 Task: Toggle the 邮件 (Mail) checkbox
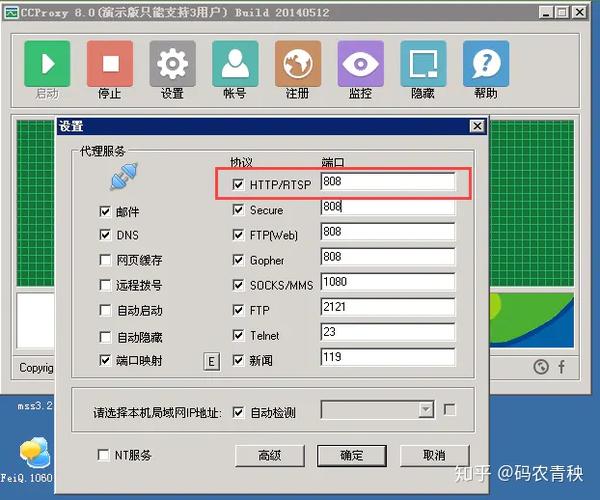click(105, 211)
